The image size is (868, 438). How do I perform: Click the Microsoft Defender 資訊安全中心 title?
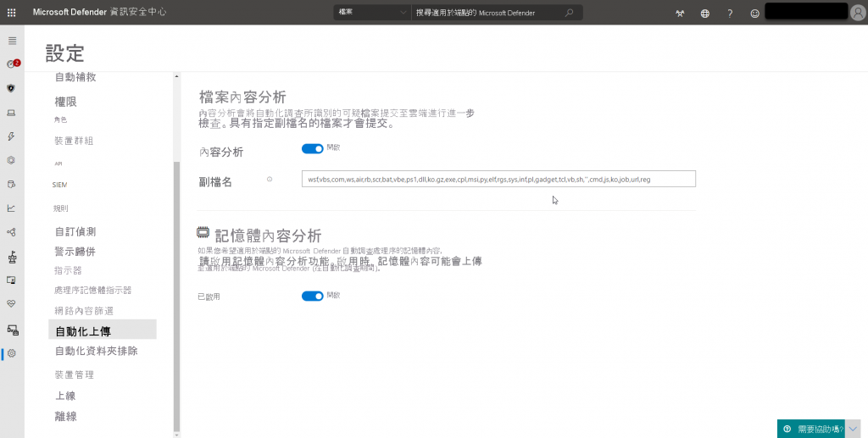point(100,12)
